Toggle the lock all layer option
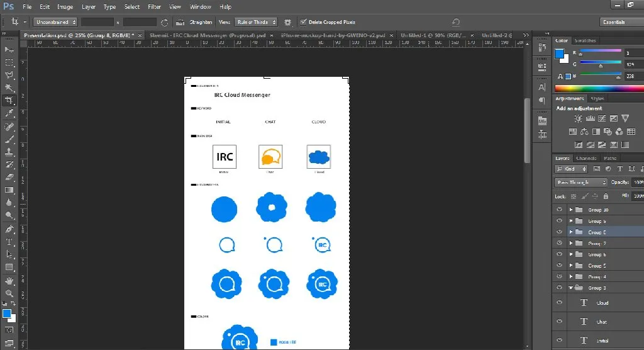The height and width of the screenshot is (350, 644). pos(606,196)
